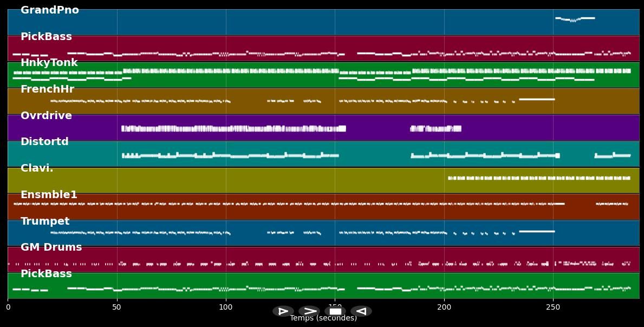644x327 pixels.
Task: Select the GrandPno track label
Action: [50, 10]
